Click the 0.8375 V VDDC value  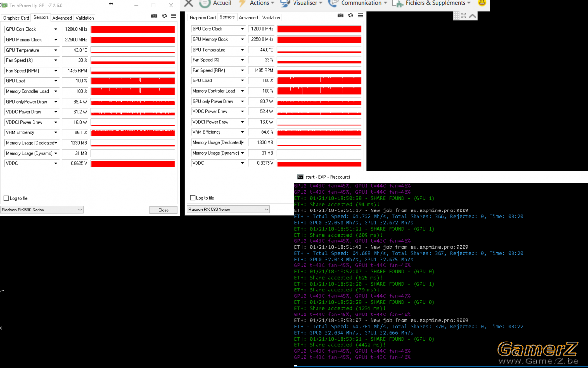(x=262, y=163)
